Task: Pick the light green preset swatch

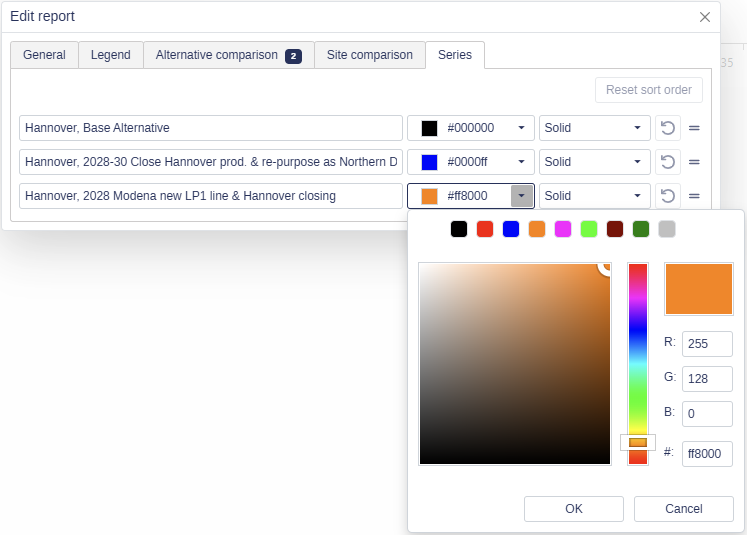Action: click(589, 229)
